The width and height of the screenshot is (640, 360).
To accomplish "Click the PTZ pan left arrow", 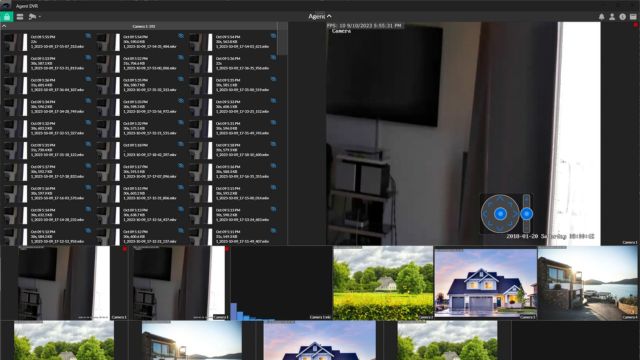I will pos(485,213).
